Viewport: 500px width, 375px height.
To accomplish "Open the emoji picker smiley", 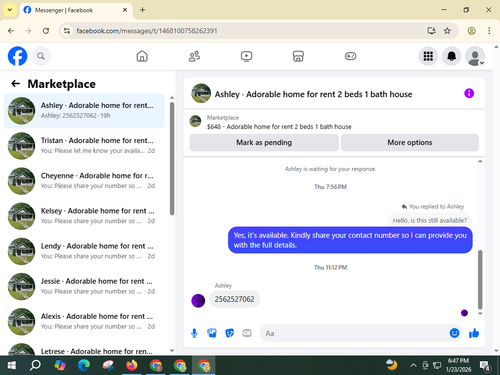I will coord(454,333).
